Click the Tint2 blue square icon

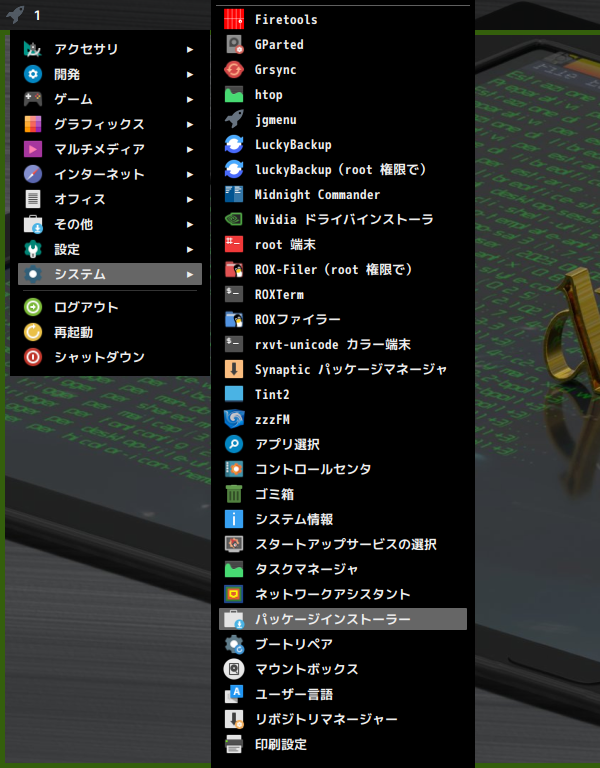(234, 394)
